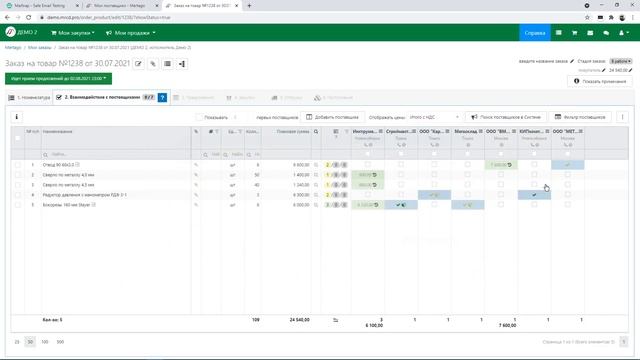The width and height of the screenshot is (640, 360).
Task: Open the column menu icon of Стройинвест supplier
Action: coord(414,131)
